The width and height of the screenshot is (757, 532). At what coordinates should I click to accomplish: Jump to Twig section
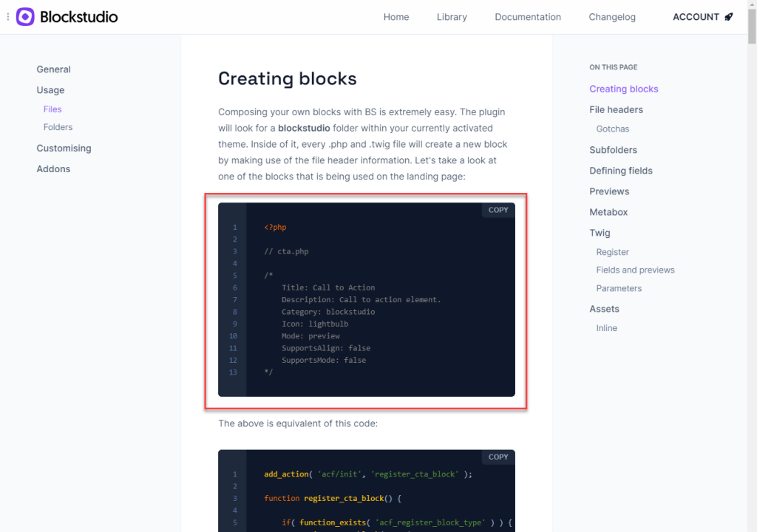click(600, 233)
